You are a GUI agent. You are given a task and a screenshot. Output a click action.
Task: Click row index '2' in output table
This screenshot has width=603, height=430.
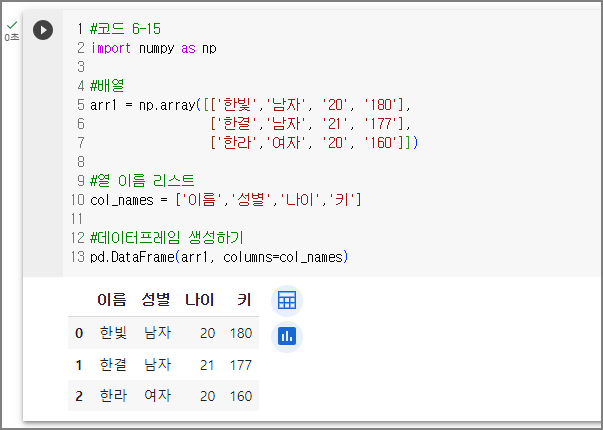click(x=79, y=396)
